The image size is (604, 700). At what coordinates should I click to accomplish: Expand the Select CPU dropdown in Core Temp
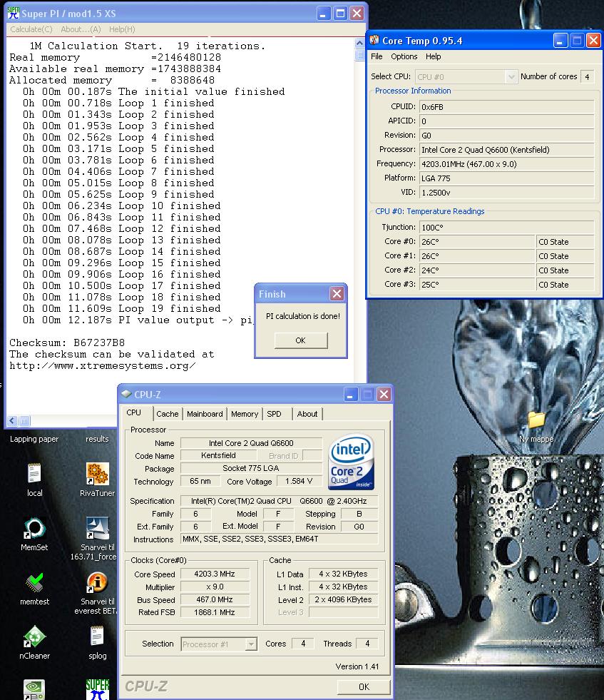click(x=511, y=77)
